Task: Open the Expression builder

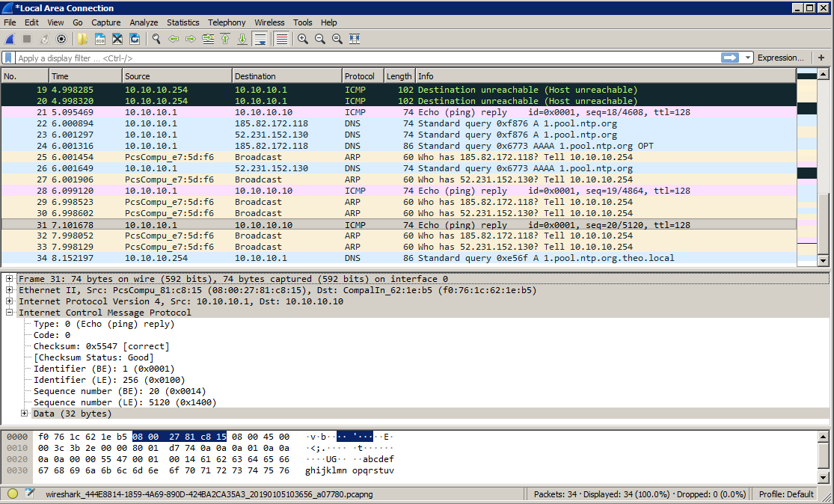Action: pyautogui.click(x=781, y=58)
